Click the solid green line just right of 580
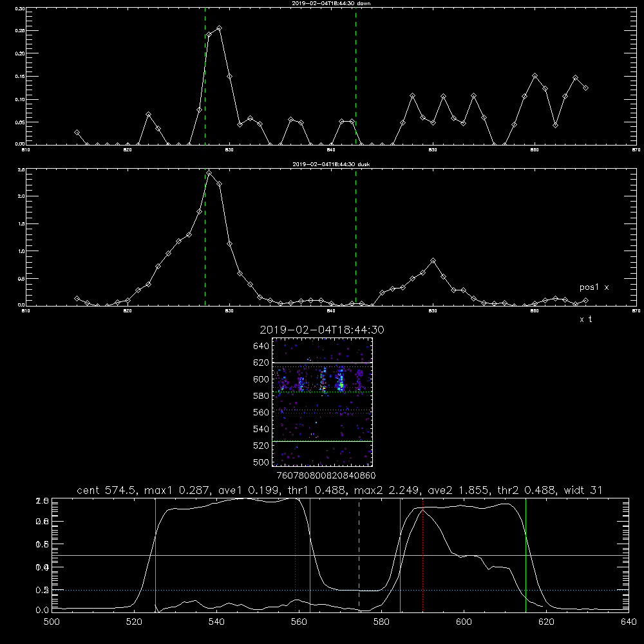Screen dimensions: 644x644 (400, 555)
